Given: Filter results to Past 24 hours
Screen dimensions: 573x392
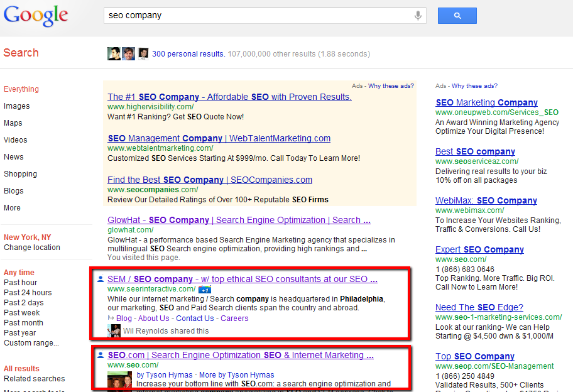Looking at the screenshot, I should 28,293.
